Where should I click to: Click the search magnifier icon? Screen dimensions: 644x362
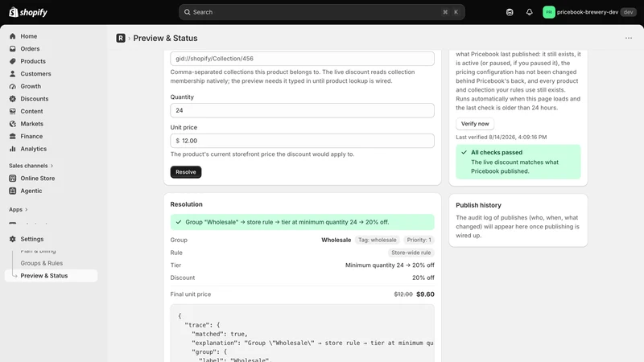(188, 12)
